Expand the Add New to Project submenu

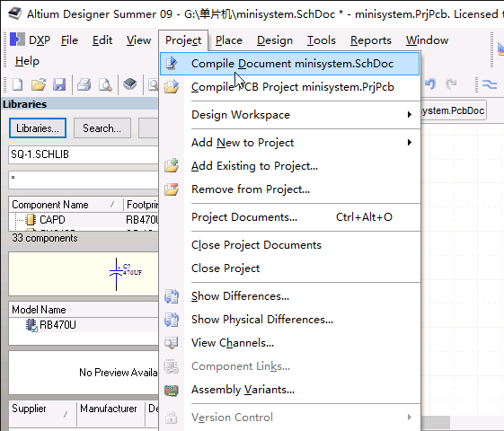pyautogui.click(x=289, y=143)
